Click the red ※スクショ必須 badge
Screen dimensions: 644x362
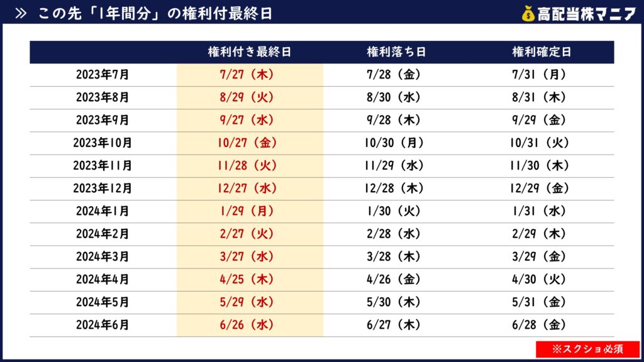[x=587, y=349]
